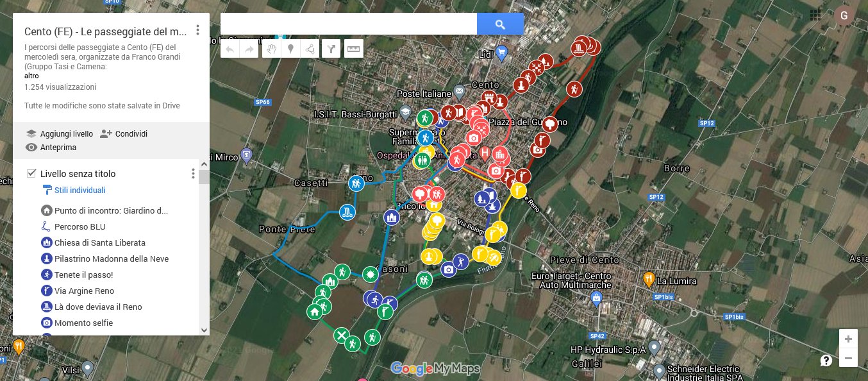This screenshot has height=381, width=868.
Task: Select Percorso BLU in layer list
Action: [79, 226]
